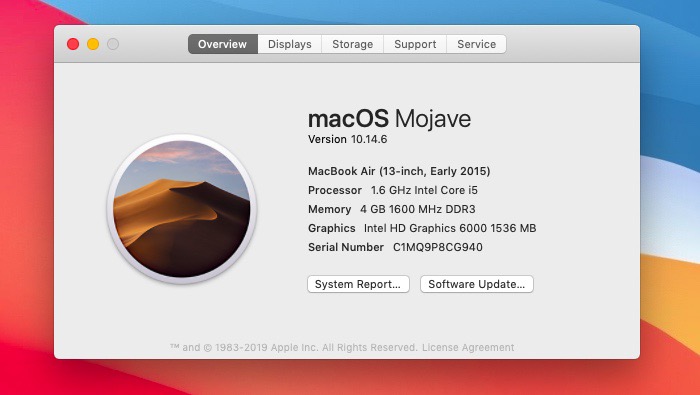Minimize window with the yellow button
Screen dimensions: 700x395
click(x=93, y=44)
